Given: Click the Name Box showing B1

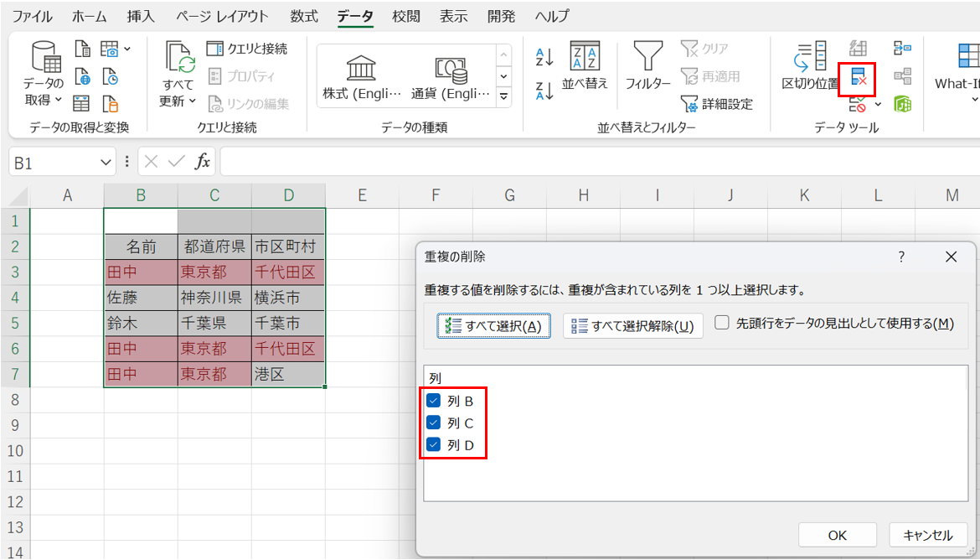Looking at the screenshot, I should (x=53, y=163).
